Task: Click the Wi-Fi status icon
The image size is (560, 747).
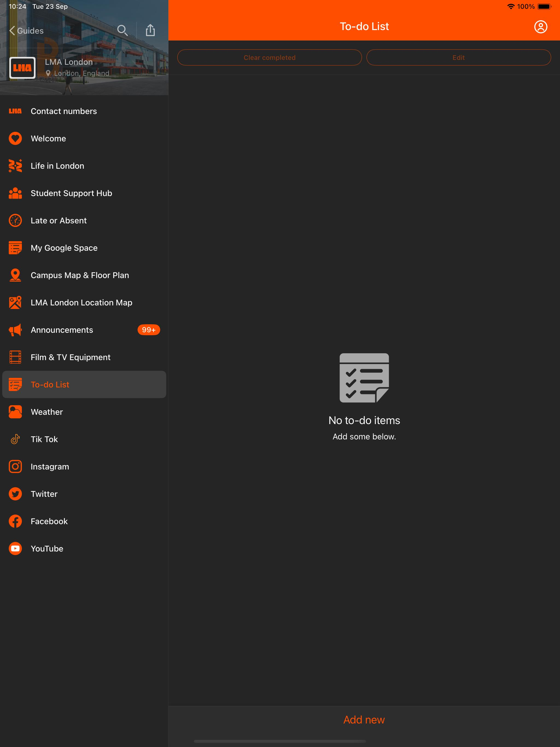Action: [x=511, y=6]
